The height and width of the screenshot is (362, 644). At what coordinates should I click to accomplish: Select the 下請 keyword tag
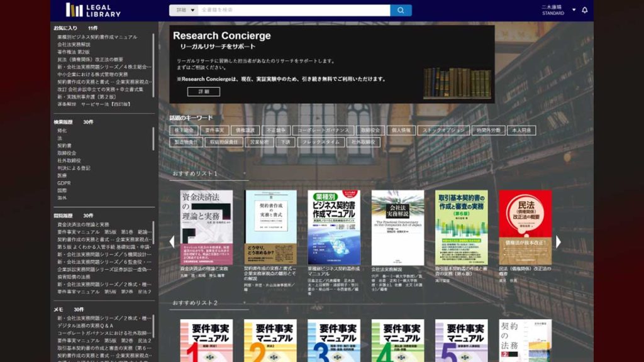(286, 142)
